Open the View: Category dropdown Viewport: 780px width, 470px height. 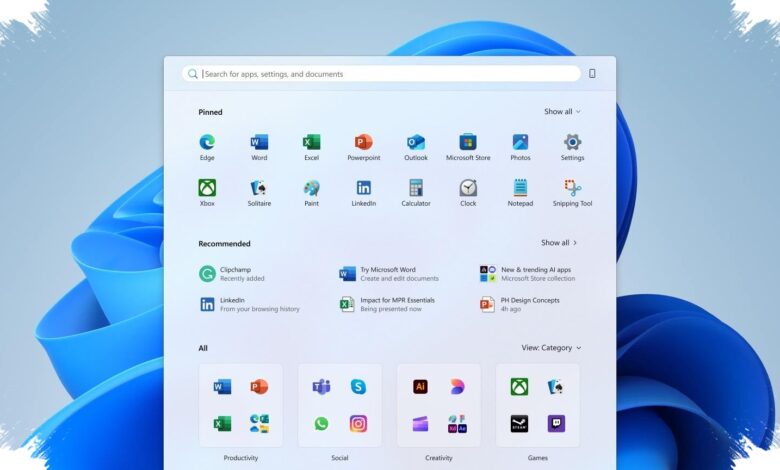(x=551, y=348)
